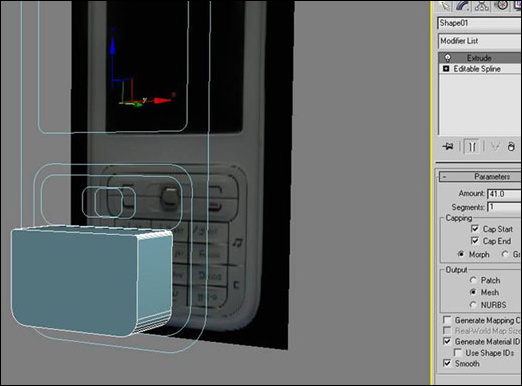Viewport: 522px width, 386px height.
Task: Expand the Editable Spline sub-object tree
Action: tap(446, 69)
